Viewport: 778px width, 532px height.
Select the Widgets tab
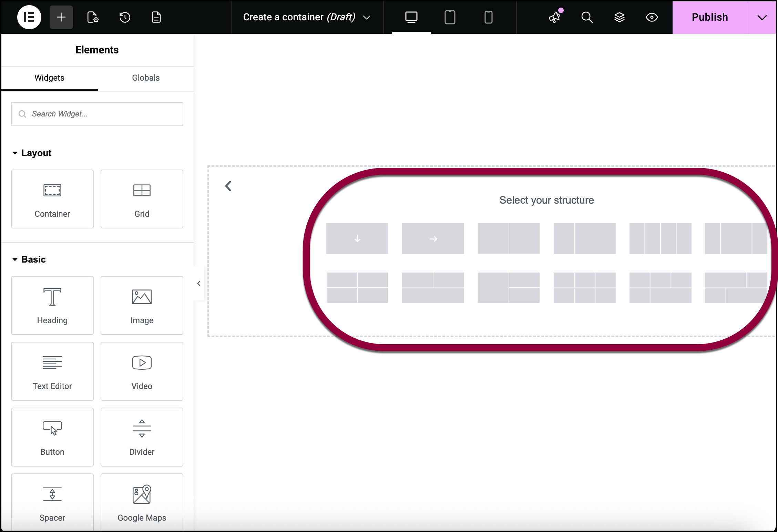49,78
